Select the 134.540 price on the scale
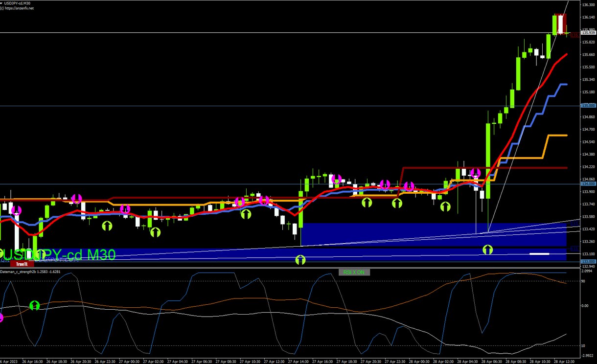Image resolution: width=597 pixels, height=364 pixels. (588, 142)
